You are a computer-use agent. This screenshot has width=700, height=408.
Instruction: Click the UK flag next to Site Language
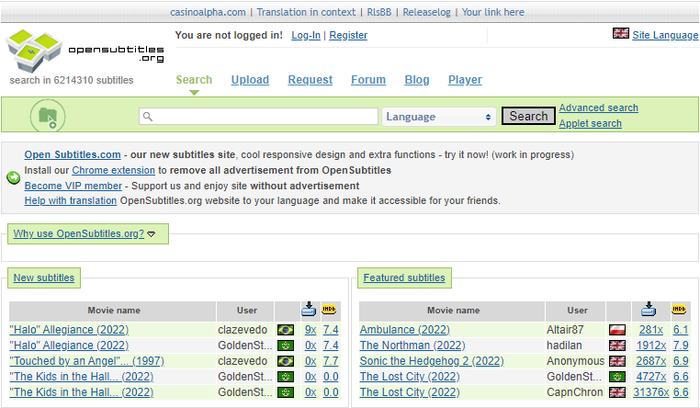point(621,33)
